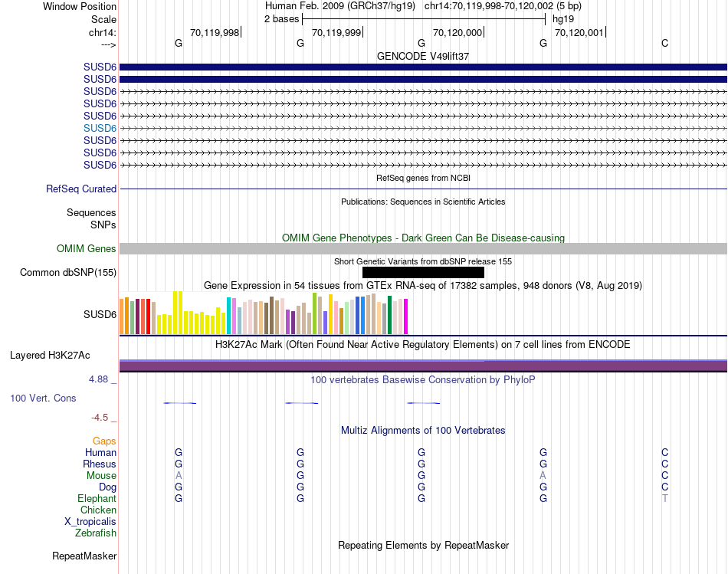Click the black dbSNP variant block
728x574 pixels.
423,273
